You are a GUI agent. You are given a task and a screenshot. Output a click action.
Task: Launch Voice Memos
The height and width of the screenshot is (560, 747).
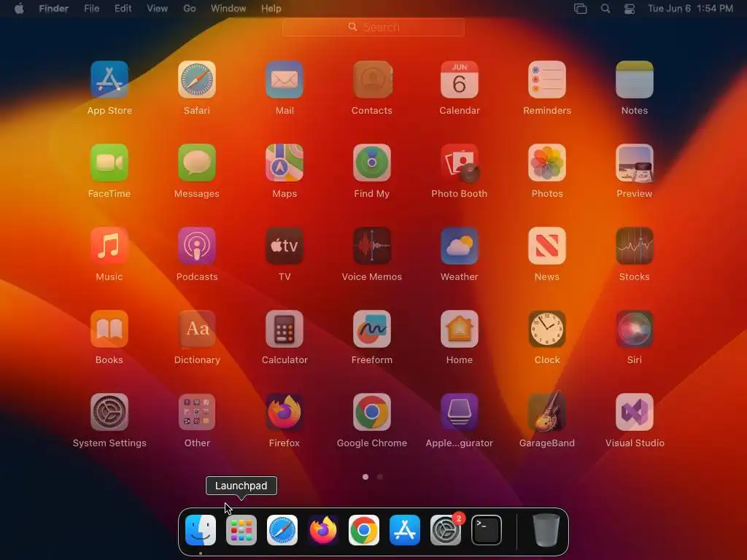pyautogui.click(x=372, y=246)
